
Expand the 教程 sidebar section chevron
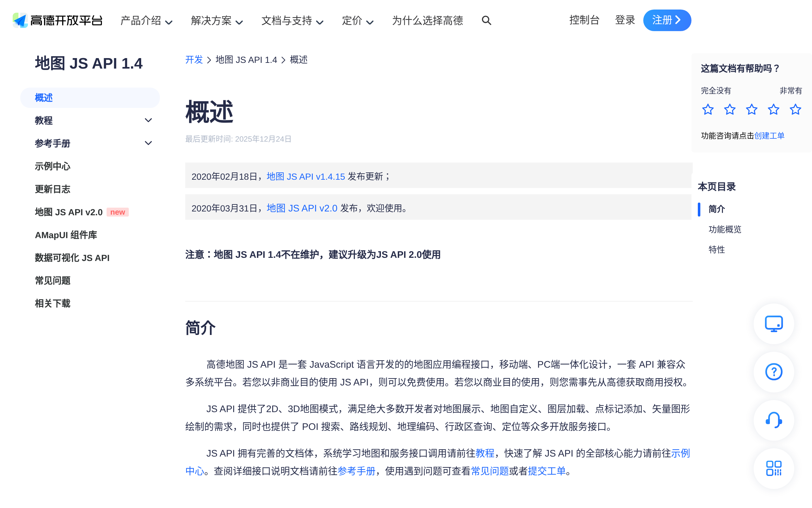pyautogui.click(x=148, y=120)
